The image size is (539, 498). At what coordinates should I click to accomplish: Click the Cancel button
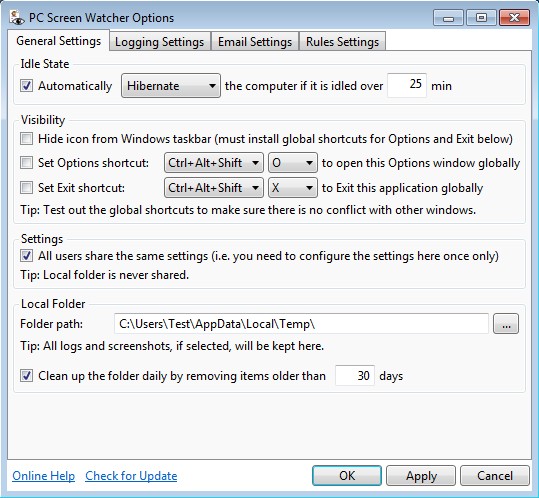tap(495, 476)
